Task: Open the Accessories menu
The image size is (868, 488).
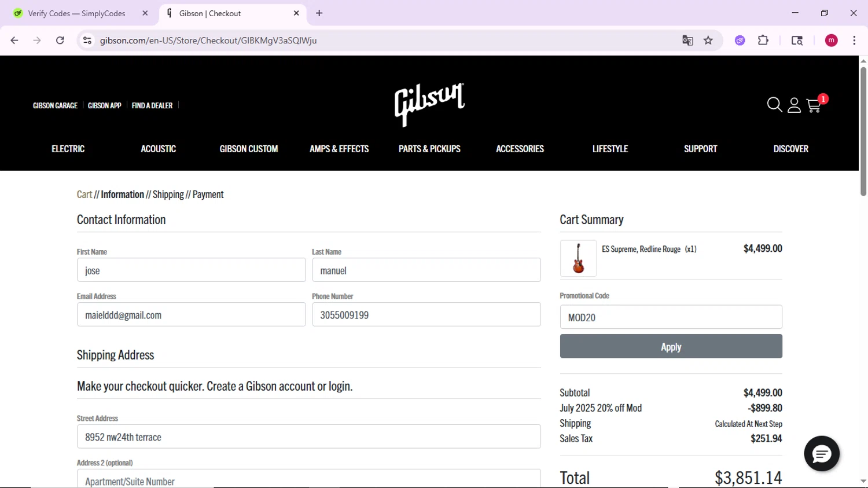Action: click(x=520, y=149)
